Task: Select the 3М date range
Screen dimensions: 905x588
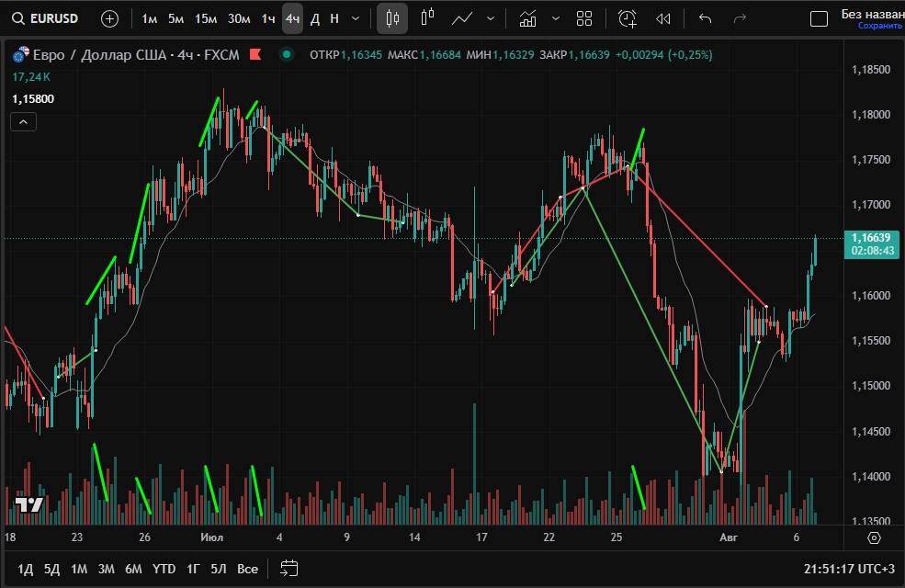Action: click(106, 569)
